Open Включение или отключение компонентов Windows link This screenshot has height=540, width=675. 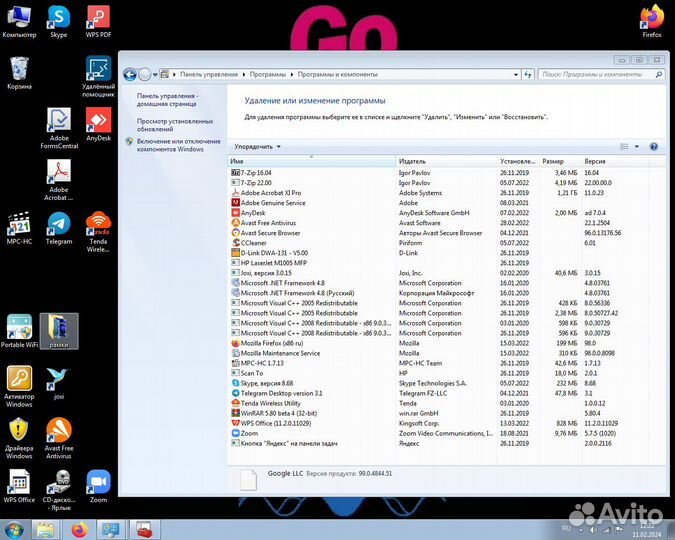click(x=178, y=145)
